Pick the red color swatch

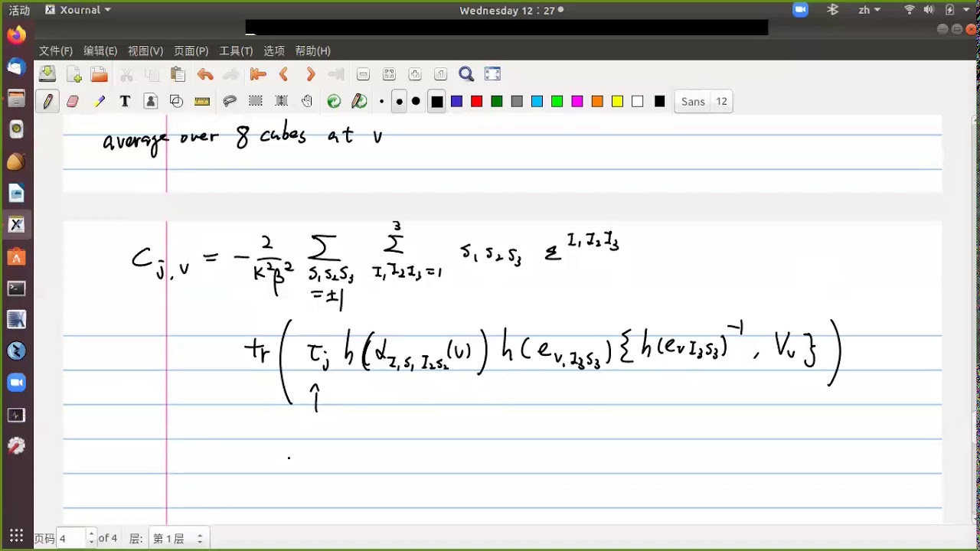point(476,101)
